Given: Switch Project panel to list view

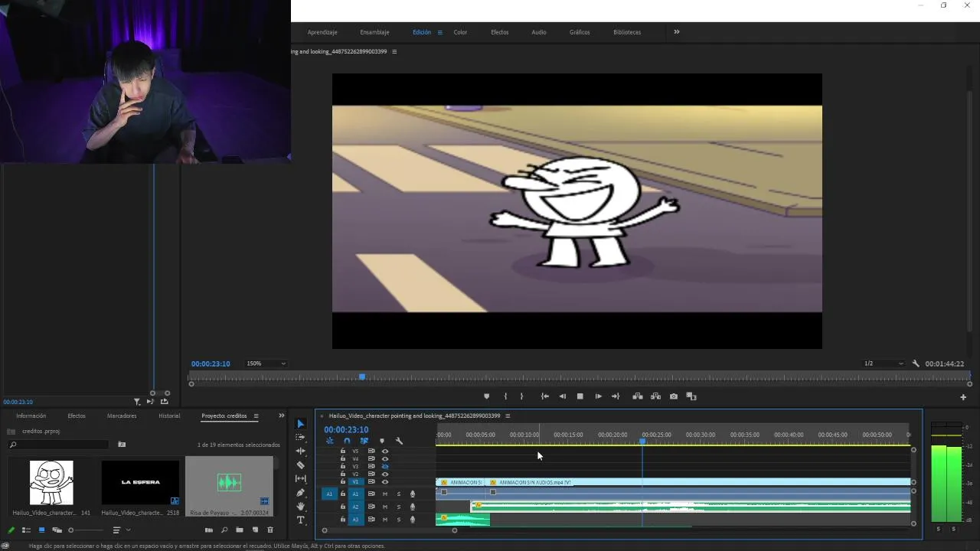Looking at the screenshot, I should click(x=26, y=530).
